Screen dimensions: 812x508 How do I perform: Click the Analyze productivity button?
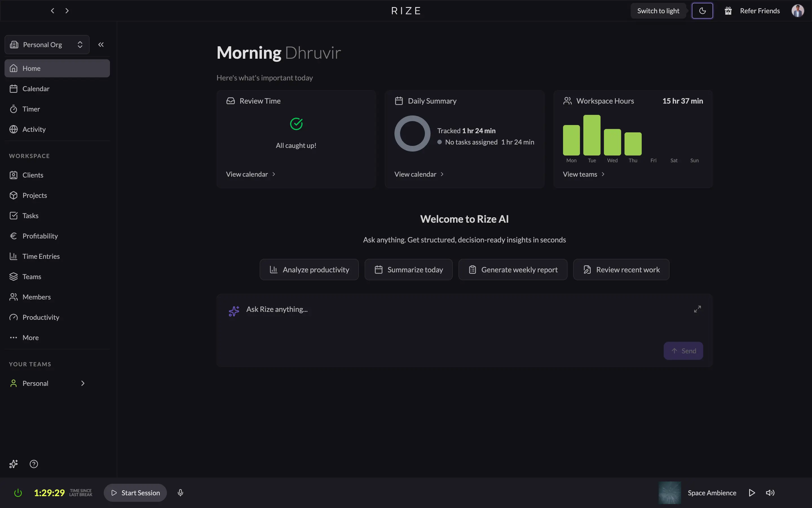(309, 270)
